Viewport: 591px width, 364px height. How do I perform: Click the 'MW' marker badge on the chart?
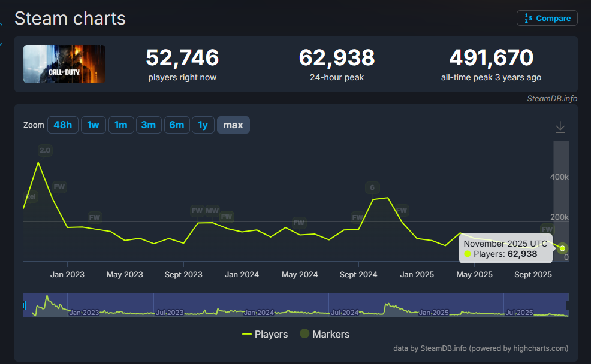pyautogui.click(x=212, y=211)
